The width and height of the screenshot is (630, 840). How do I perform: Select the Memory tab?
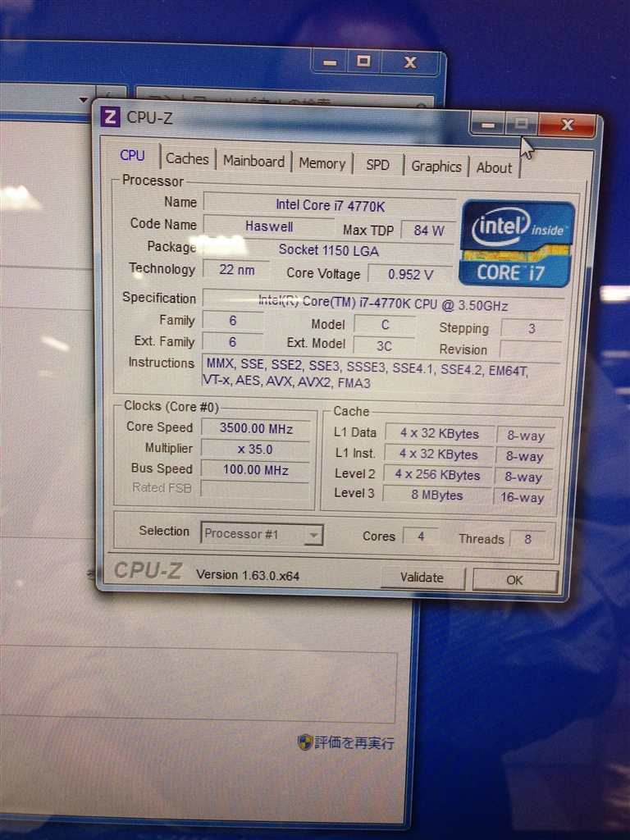322,163
